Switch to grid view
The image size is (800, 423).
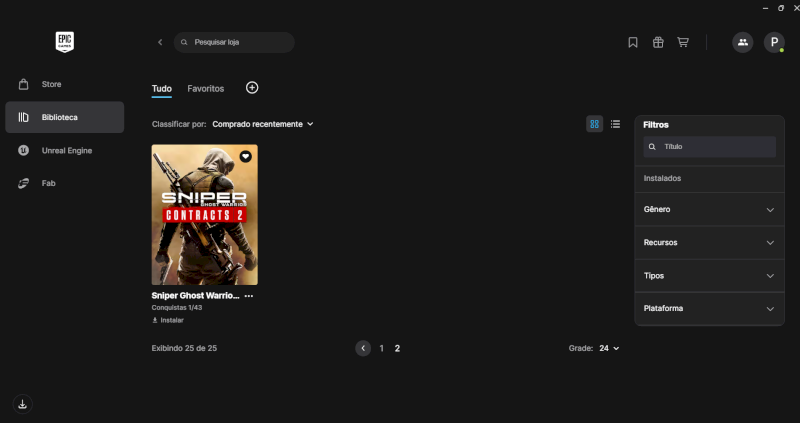[x=594, y=124]
